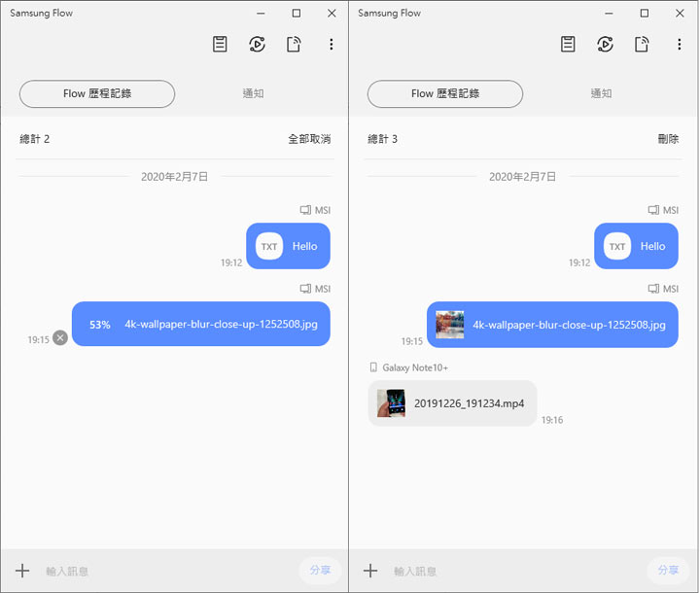Viewport: 700px width, 593px height.
Task: Launch Smart View from right window toolbar
Action: click(605, 45)
